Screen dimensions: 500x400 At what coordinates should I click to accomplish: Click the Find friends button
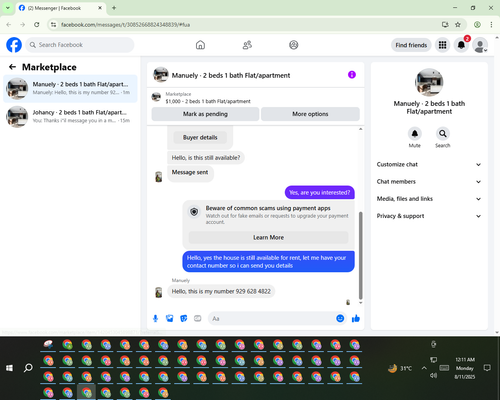[x=411, y=45]
